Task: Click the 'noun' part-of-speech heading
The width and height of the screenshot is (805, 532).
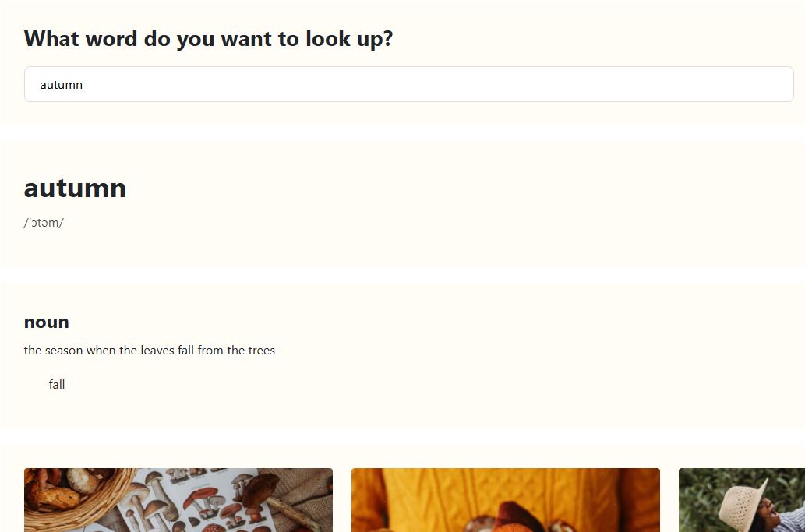Action: click(46, 322)
